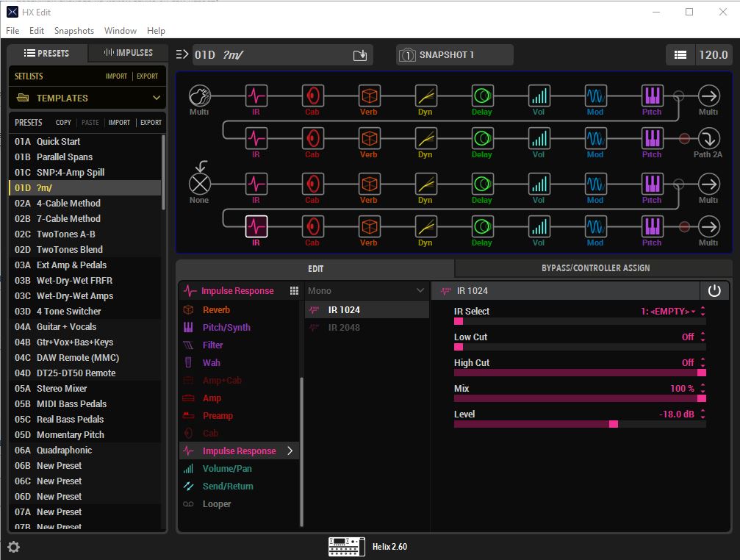Click the Helix device icon

pos(346,546)
